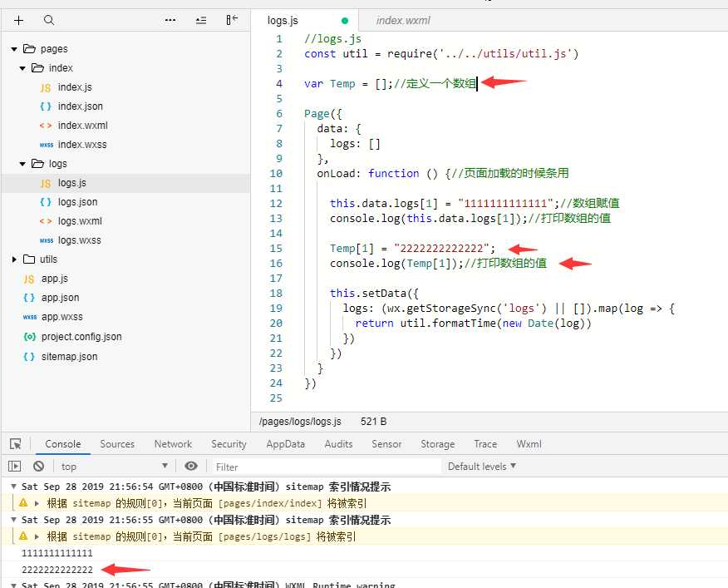Open the AppData tab
Screen dimensions: 728x588
pyautogui.click(x=286, y=444)
